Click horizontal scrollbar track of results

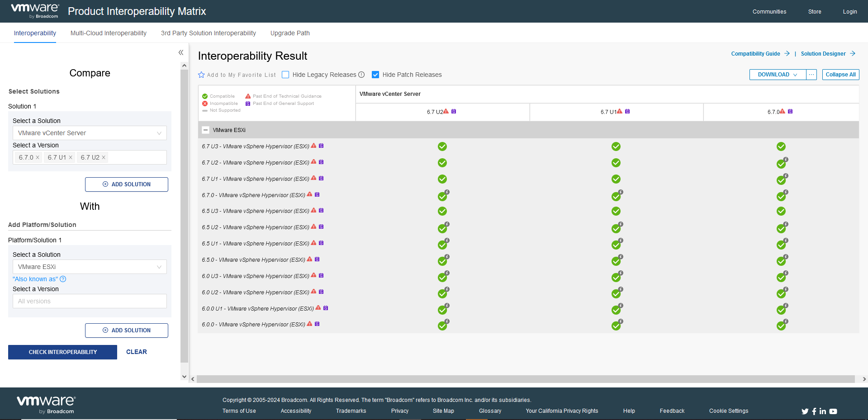point(526,379)
